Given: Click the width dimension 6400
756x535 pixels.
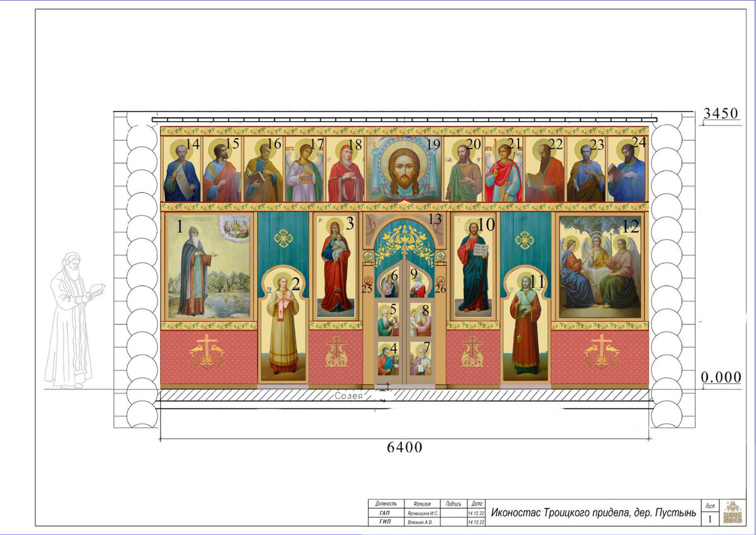Looking at the screenshot, I should (404, 447).
